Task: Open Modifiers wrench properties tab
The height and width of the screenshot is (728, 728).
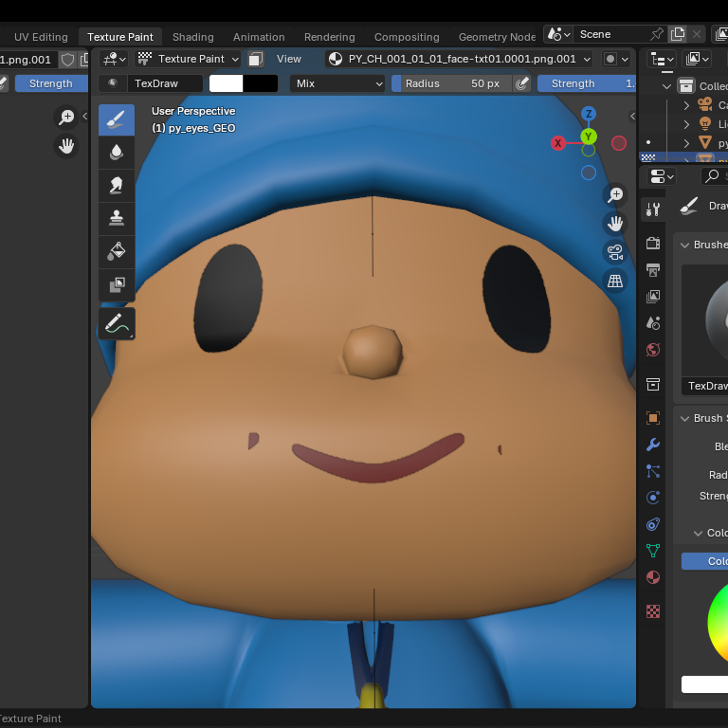Action: coord(653,445)
